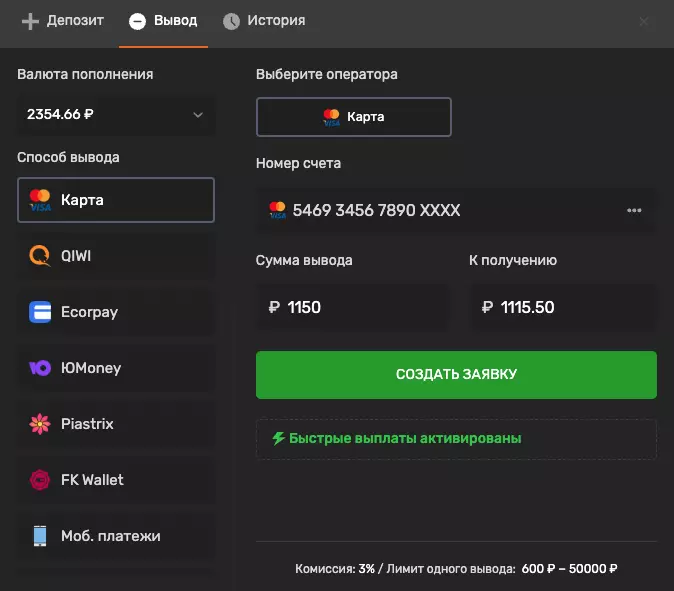The image size is (674, 591).
Task: Pick the ЮMoney purple icon
Action: tap(40, 368)
